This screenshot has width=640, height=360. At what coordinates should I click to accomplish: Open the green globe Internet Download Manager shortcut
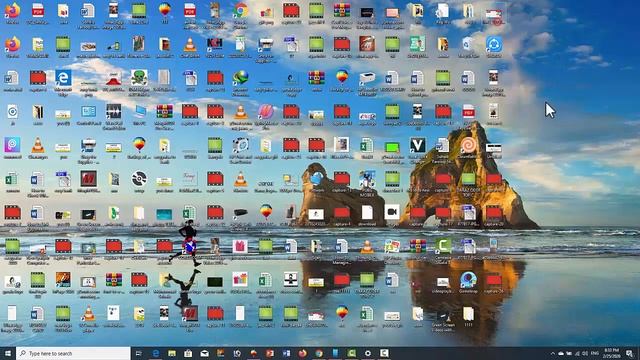tap(240, 78)
